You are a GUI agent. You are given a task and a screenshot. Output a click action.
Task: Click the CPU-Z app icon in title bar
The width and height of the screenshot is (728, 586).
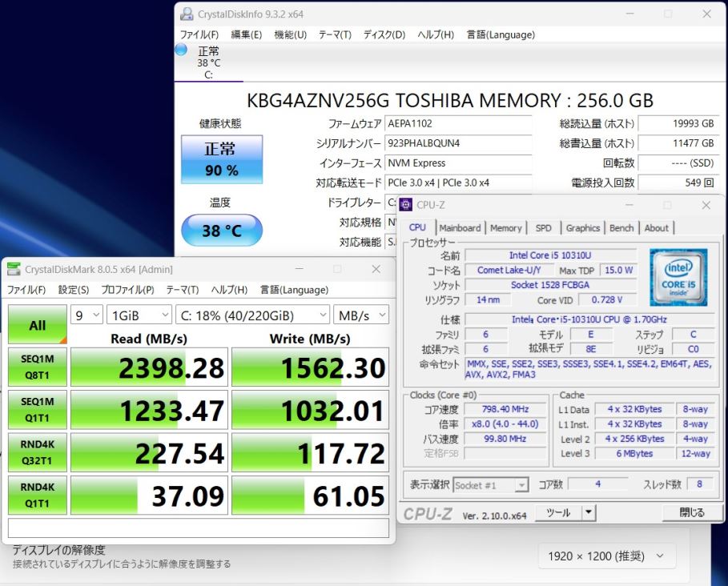[406, 205]
